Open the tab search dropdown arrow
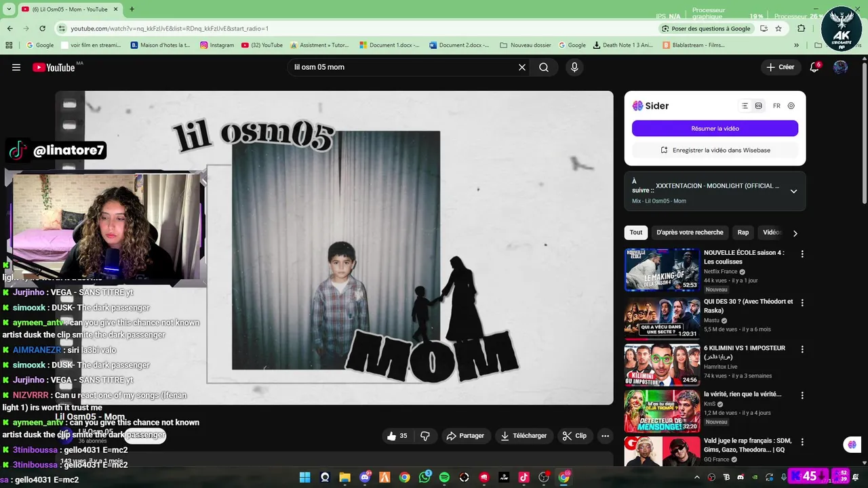This screenshot has width=868, height=488. pyautogui.click(x=9, y=9)
